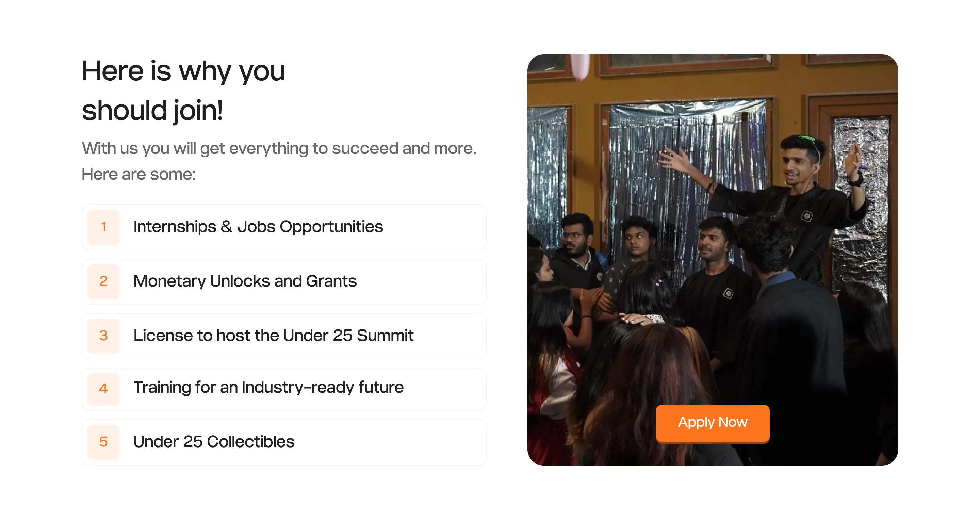Screen dimensions: 980x520
Task: Select the number 4 badge icon
Action: 103,389
